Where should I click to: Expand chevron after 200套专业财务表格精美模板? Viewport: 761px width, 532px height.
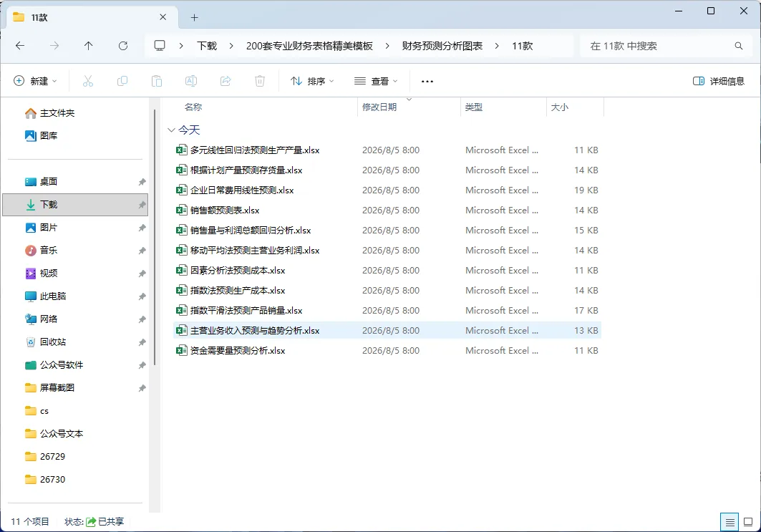point(387,46)
